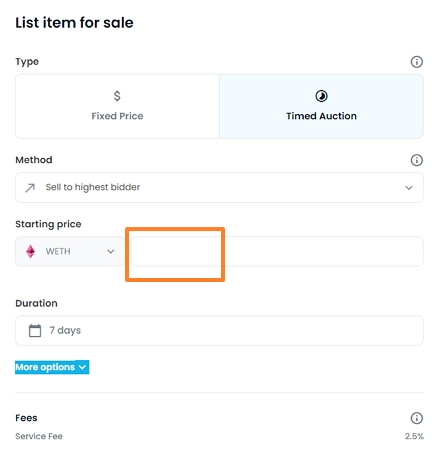Open the WETH currency selector
The width and height of the screenshot is (446, 452).
tap(70, 251)
